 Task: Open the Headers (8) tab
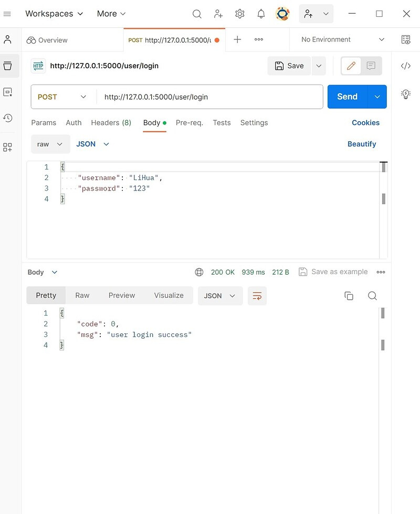coord(111,123)
